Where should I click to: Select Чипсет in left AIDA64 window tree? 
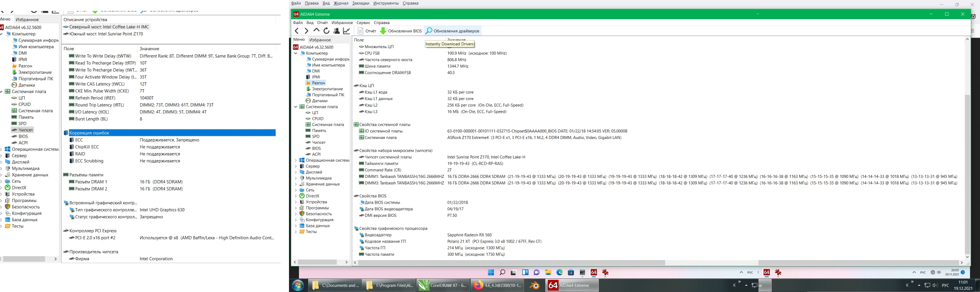pyautogui.click(x=25, y=130)
